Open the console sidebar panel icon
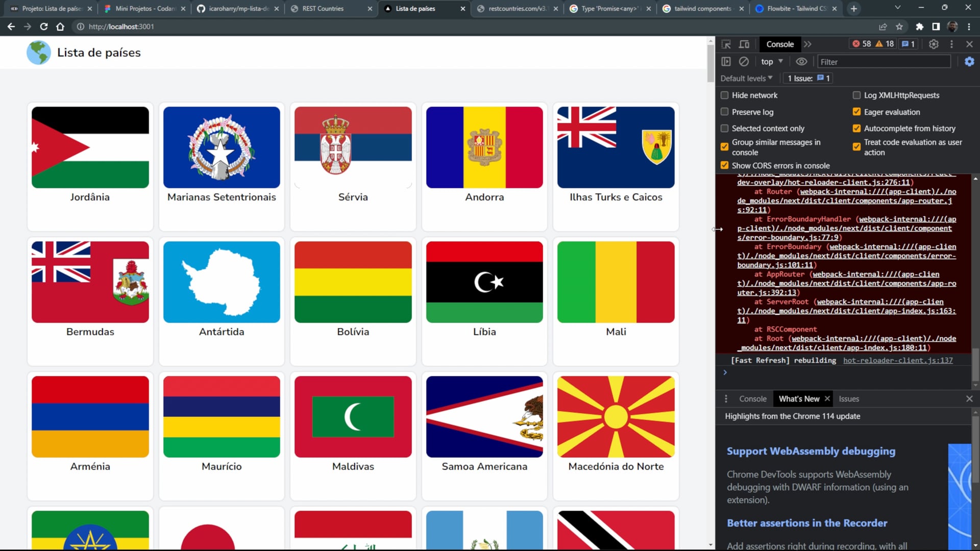Image resolution: width=980 pixels, height=551 pixels. [726, 62]
